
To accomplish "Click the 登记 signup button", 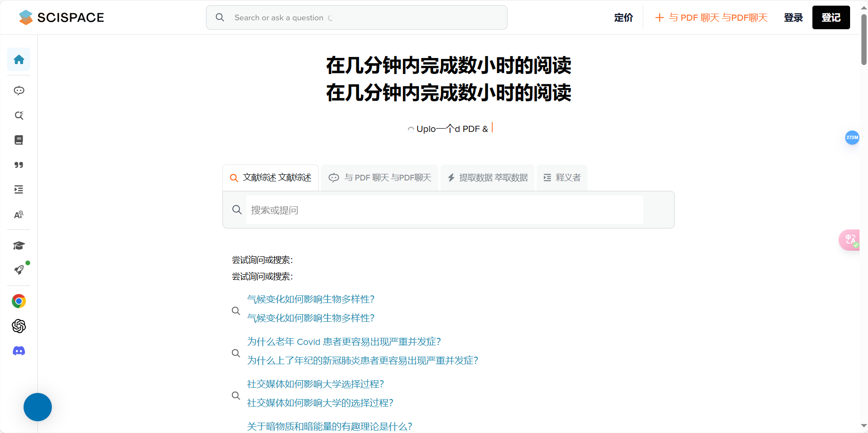I will click(831, 17).
